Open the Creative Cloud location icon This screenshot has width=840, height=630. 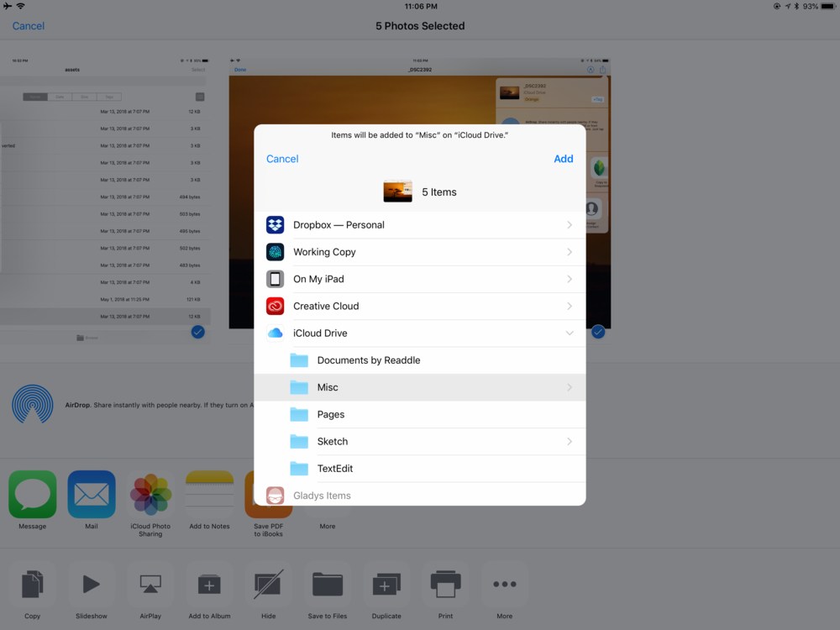coord(276,306)
